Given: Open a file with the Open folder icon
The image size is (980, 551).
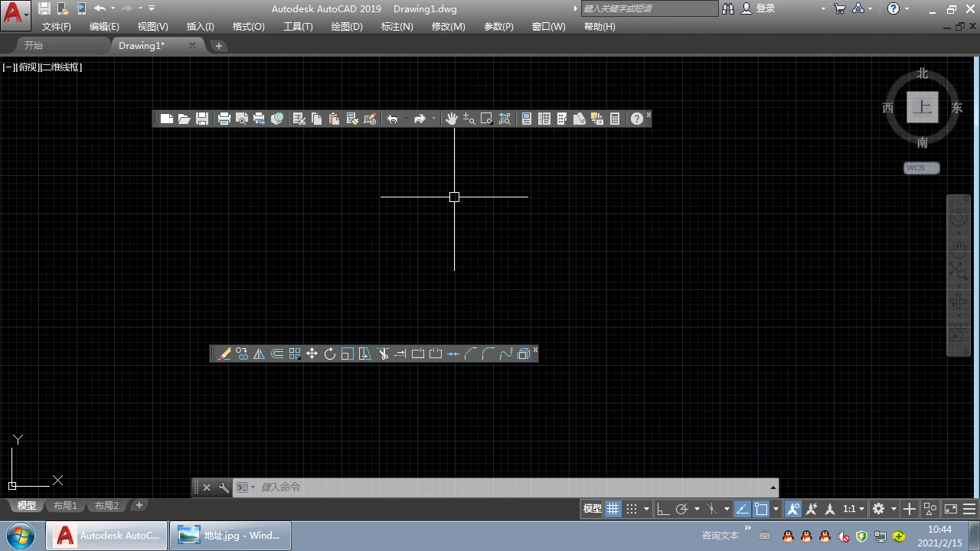Looking at the screenshot, I should click(x=184, y=119).
